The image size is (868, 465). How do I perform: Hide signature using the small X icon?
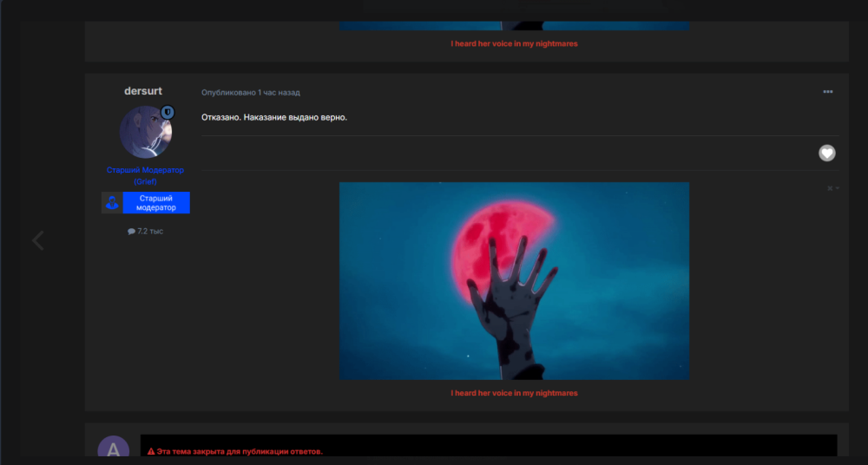click(830, 188)
